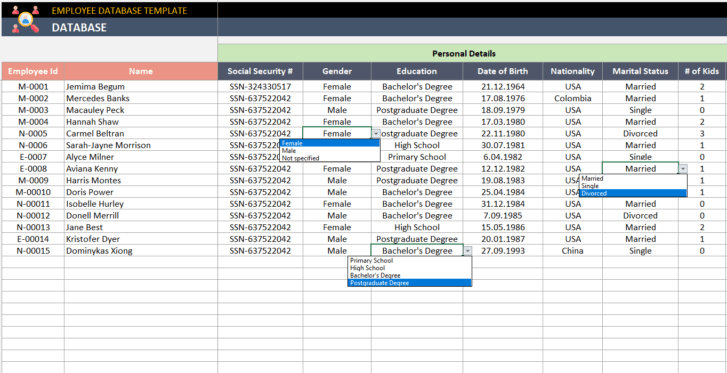Choose Female in the gender list
This screenshot has width=727, height=373.
coord(330,143)
